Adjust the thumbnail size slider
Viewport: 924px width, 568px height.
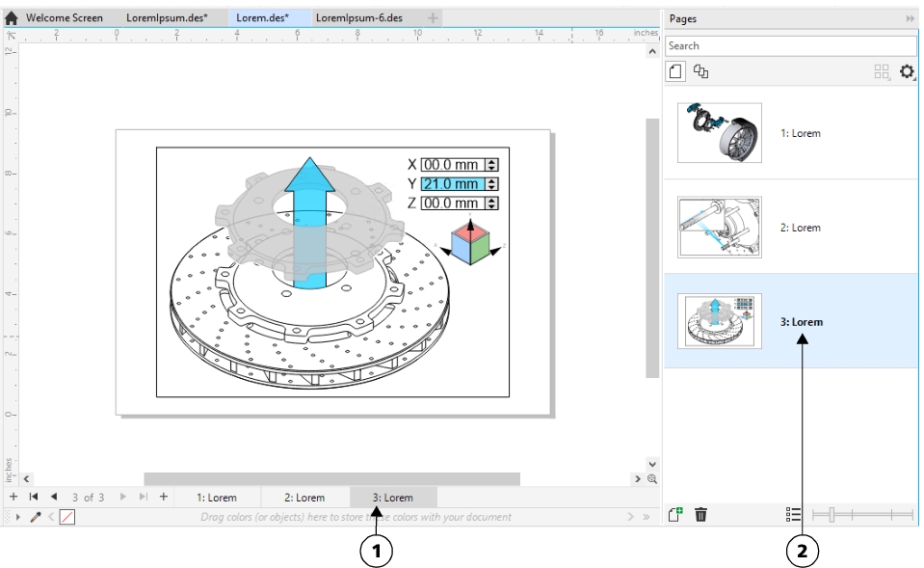coord(832,515)
